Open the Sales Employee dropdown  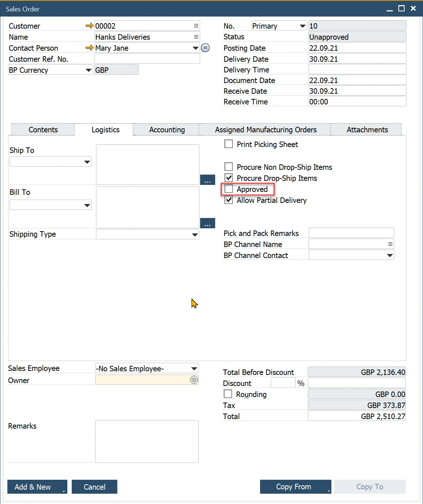click(x=194, y=368)
